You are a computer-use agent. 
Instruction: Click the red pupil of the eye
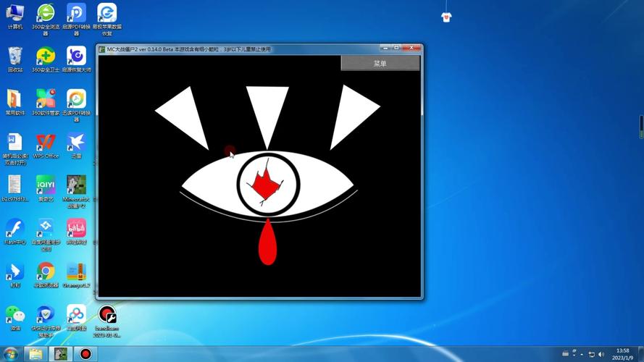click(266, 185)
